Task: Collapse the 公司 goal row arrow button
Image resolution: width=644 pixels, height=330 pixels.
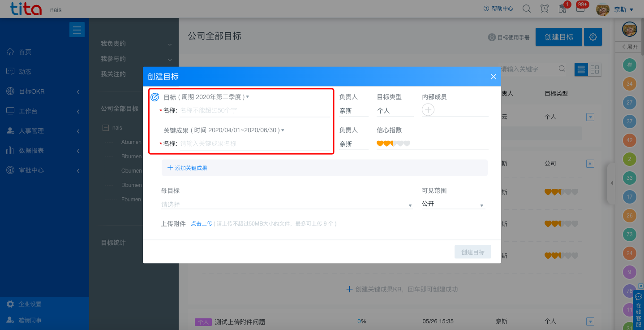Action: coord(590,164)
